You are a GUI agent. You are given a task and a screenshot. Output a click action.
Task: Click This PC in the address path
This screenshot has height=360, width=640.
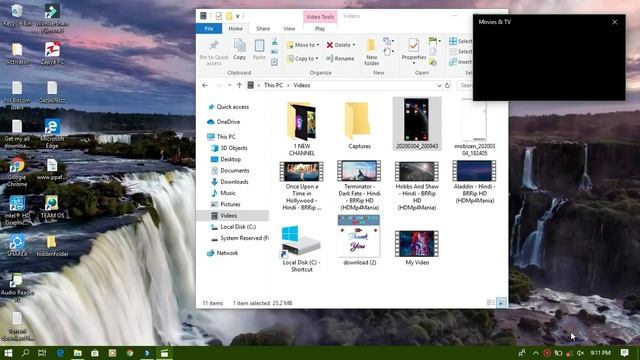pyautogui.click(x=273, y=85)
